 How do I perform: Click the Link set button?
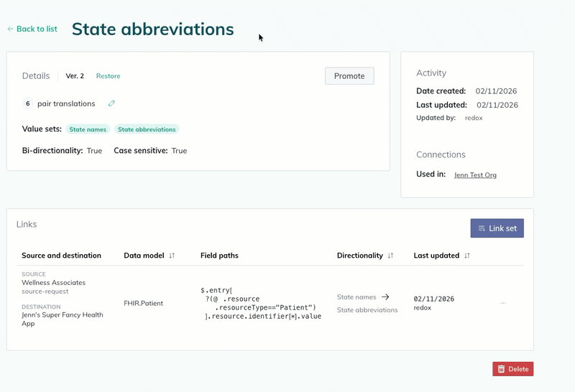(497, 228)
